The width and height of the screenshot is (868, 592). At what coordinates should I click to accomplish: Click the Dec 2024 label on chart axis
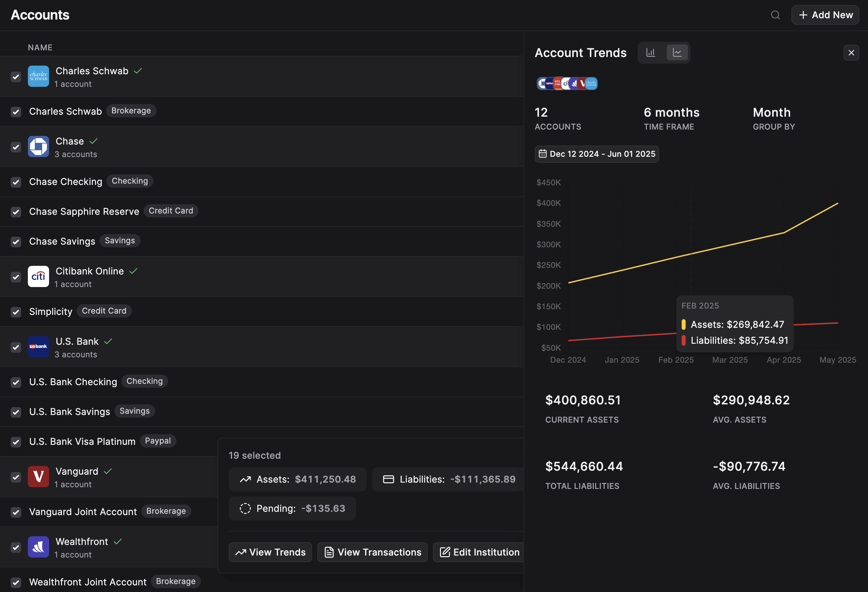coord(568,360)
